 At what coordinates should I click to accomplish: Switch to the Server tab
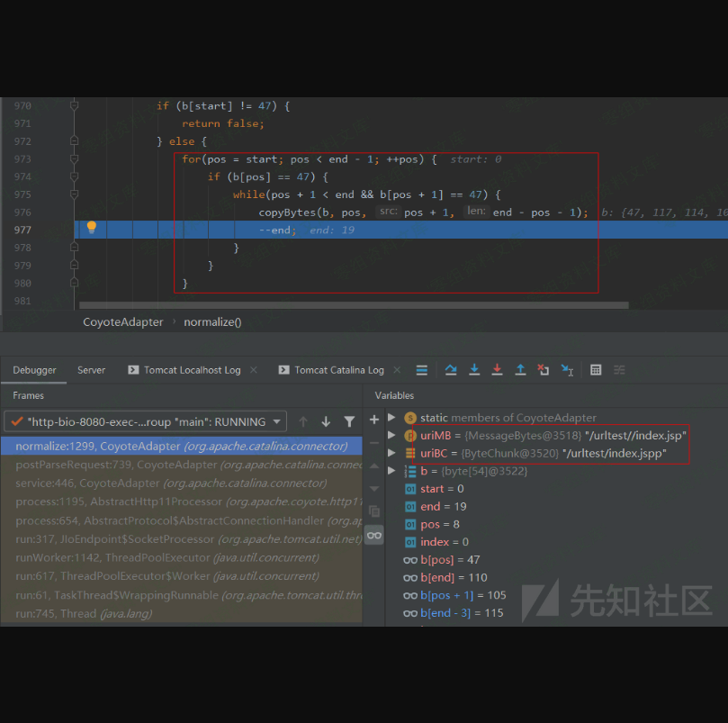[91, 370]
